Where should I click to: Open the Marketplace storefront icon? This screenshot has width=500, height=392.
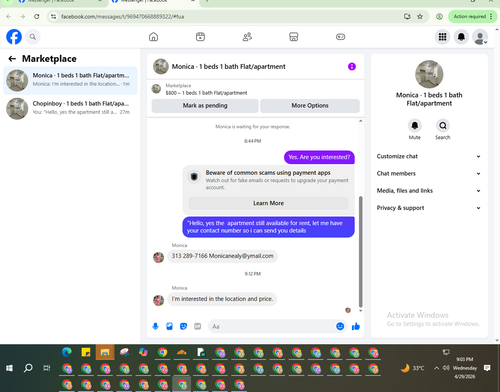[294, 37]
